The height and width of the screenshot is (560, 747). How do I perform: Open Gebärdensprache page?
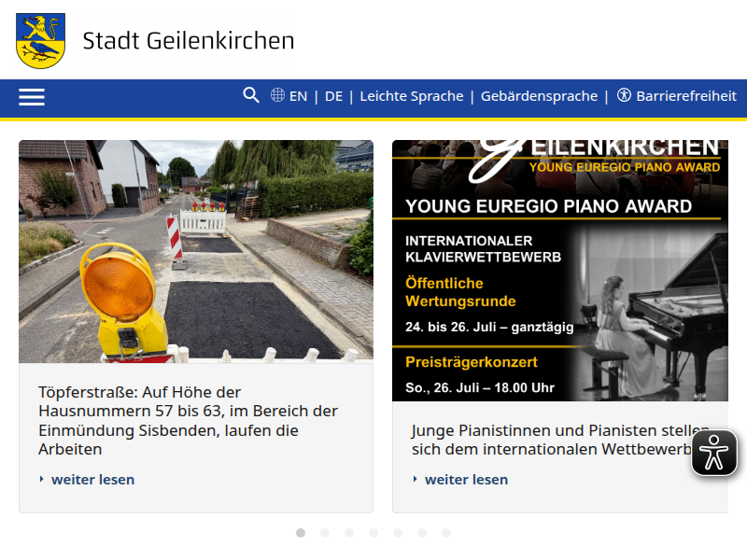(x=539, y=96)
